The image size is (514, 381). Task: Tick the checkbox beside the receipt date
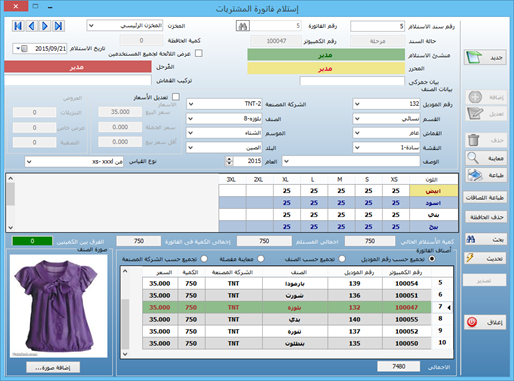(x=24, y=49)
